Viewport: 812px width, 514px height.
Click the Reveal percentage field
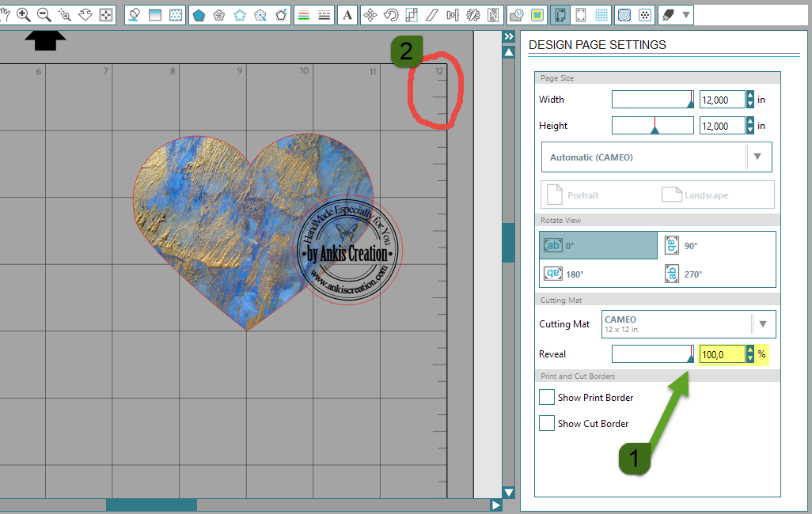tap(723, 354)
